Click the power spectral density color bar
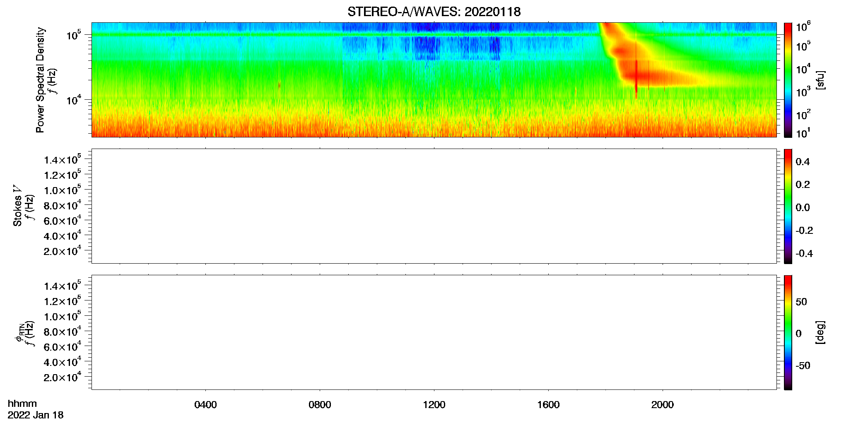The height and width of the screenshot is (447, 868). pyautogui.click(x=788, y=80)
